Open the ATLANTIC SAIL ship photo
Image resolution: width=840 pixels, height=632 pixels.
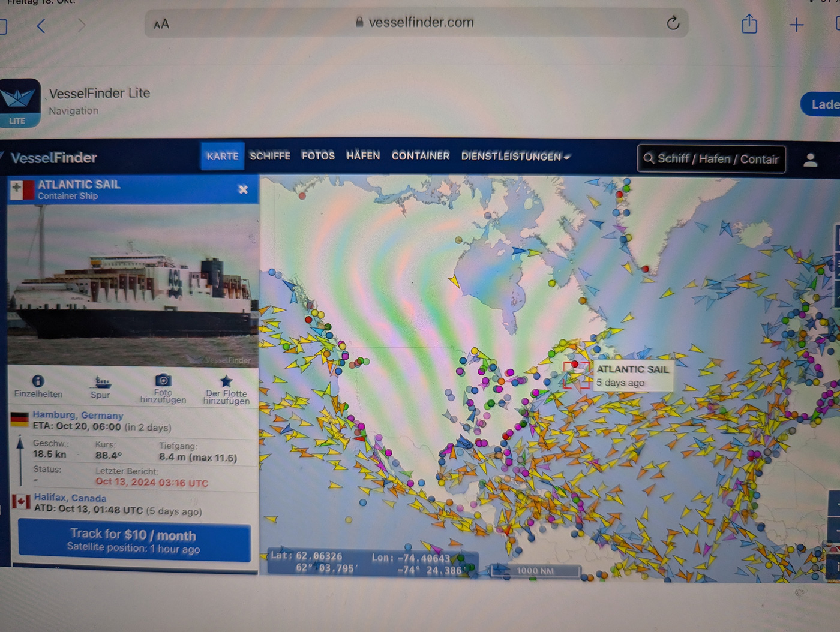click(x=133, y=285)
